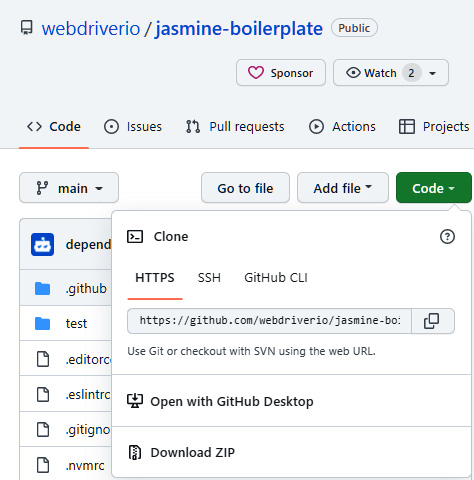Click the Download ZIP archive icon
This screenshot has height=480, width=474.
point(135,452)
